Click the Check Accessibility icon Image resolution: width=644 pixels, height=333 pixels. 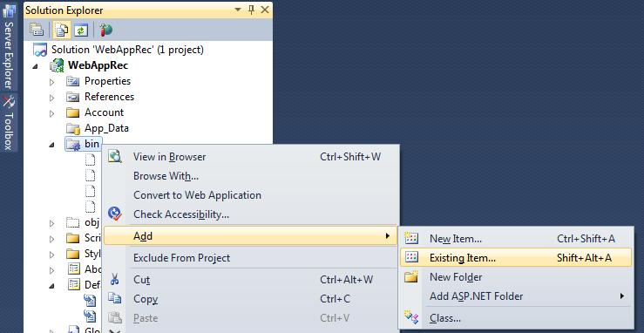click(x=114, y=214)
